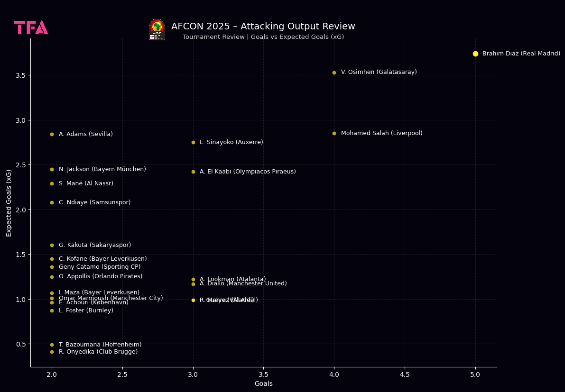
Task: Select Brahim Diaz's highlighted yellow data point
Action: 475,54
